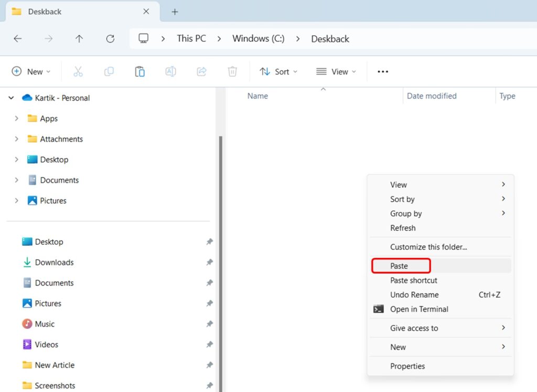Image resolution: width=537 pixels, height=392 pixels.
Task: Close the Deskback tab
Action: click(x=146, y=12)
